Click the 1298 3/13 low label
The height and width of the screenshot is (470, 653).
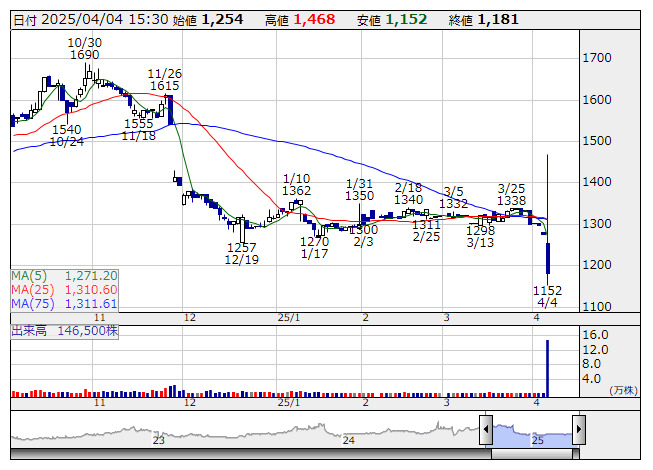click(481, 236)
